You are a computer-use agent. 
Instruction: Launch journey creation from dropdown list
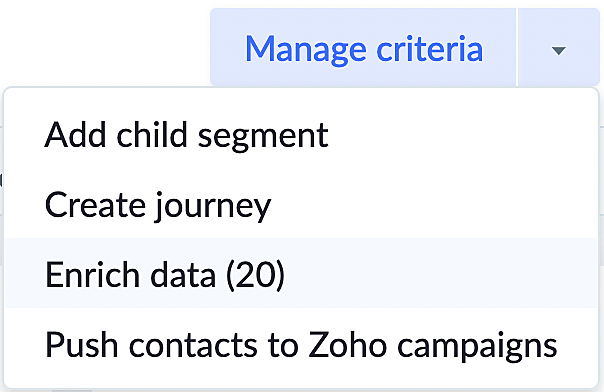(x=301, y=204)
